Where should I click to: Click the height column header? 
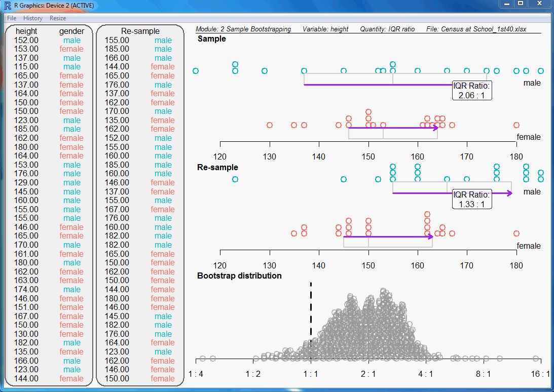click(26, 31)
